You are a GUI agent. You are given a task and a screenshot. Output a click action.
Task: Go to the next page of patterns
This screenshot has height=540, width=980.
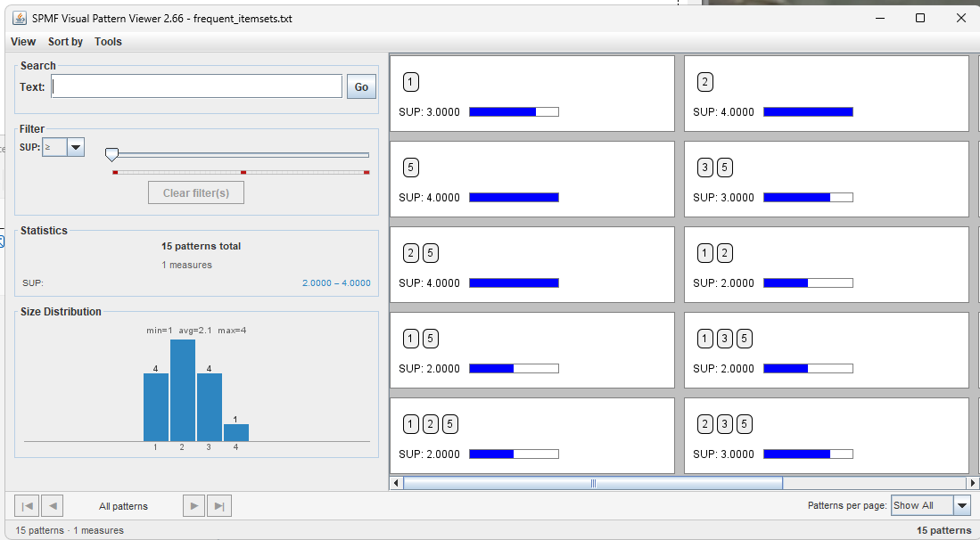click(194, 505)
